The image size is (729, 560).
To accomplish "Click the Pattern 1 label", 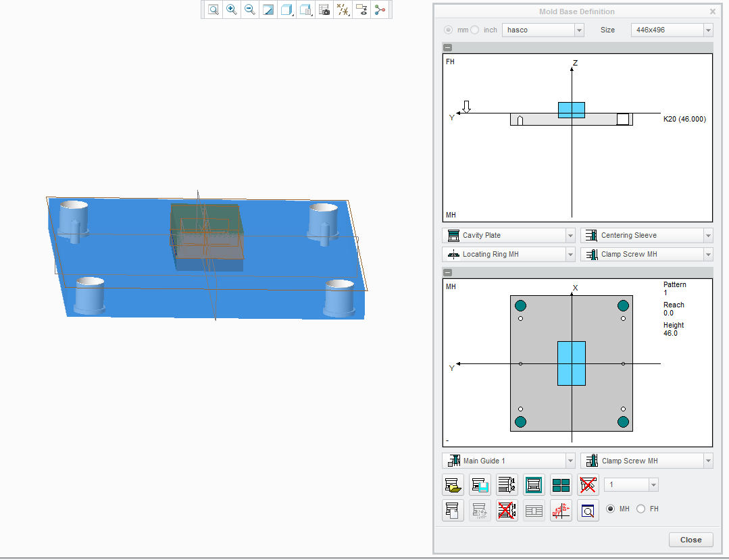I will click(674, 288).
